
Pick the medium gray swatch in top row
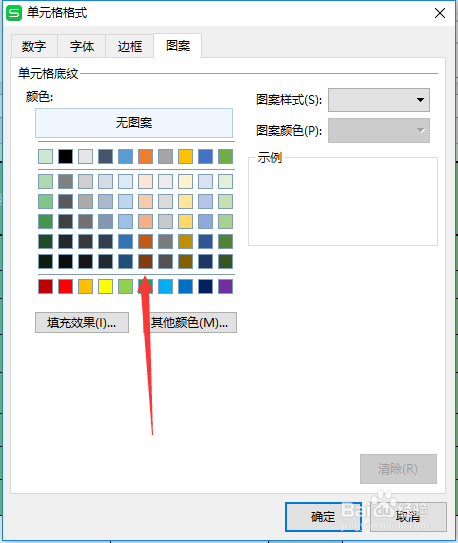click(165, 157)
